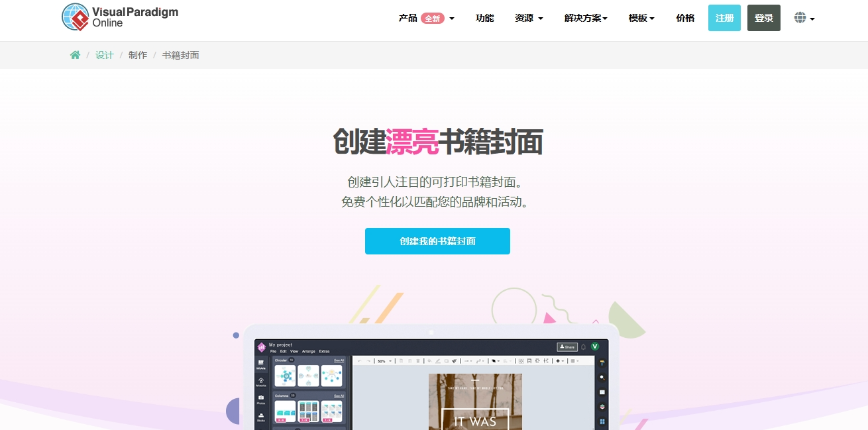Expand the 资源 dropdown menu
Image resolution: width=868 pixels, height=430 pixels.
pyautogui.click(x=528, y=18)
